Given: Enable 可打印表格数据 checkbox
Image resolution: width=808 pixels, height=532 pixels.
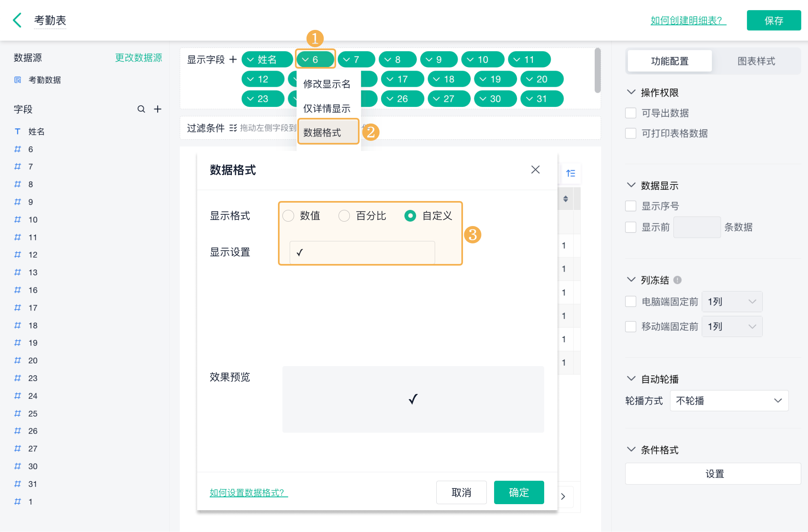Looking at the screenshot, I should 631,133.
